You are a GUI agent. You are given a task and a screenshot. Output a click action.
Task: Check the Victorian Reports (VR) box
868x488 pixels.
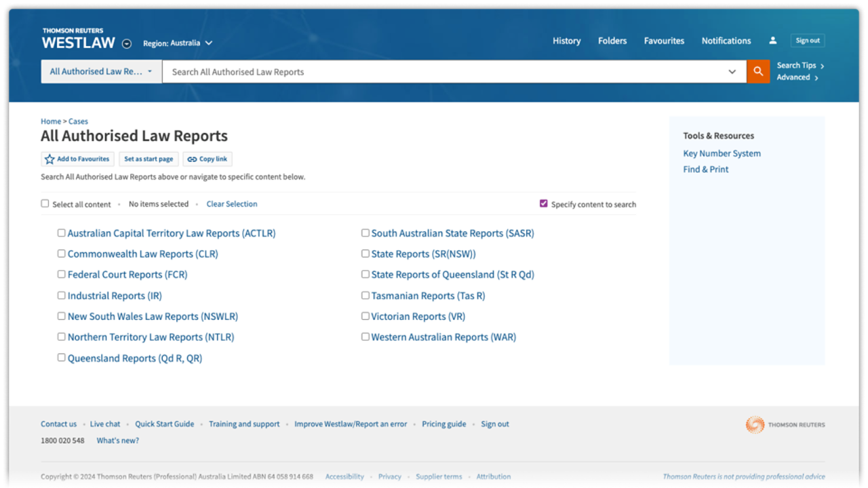coord(365,316)
